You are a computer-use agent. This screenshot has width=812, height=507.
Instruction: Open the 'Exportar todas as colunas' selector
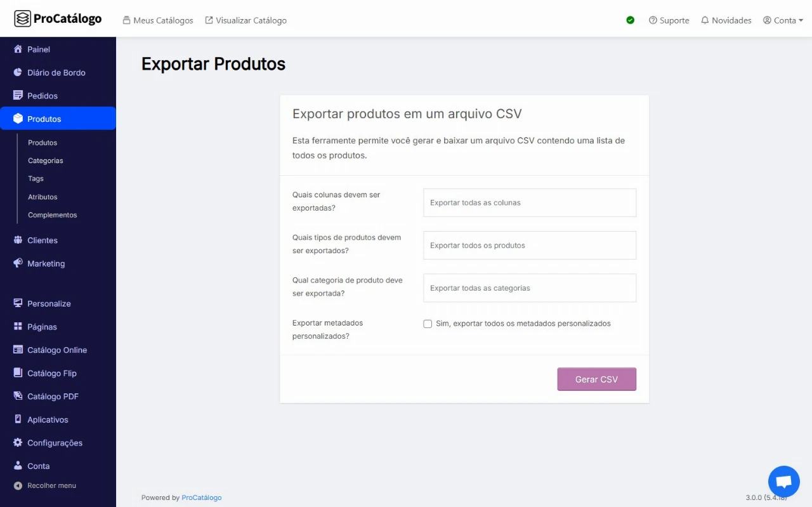tap(529, 202)
